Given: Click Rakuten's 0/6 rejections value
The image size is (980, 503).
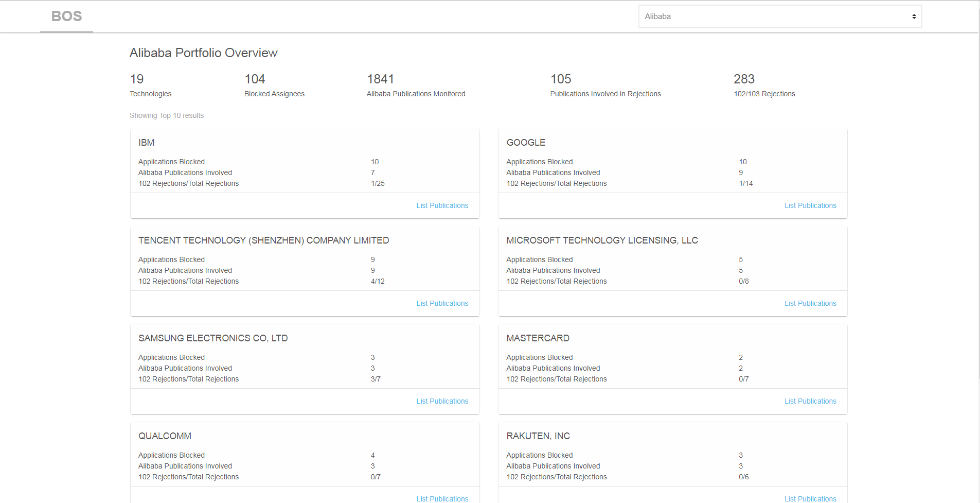Looking at the screenshot, I should 744,477.
